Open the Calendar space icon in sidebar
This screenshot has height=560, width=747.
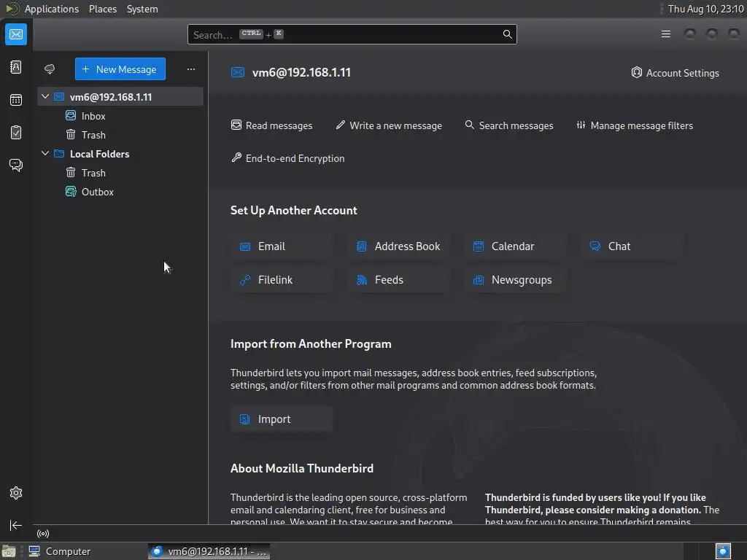[x=16, y=99]
